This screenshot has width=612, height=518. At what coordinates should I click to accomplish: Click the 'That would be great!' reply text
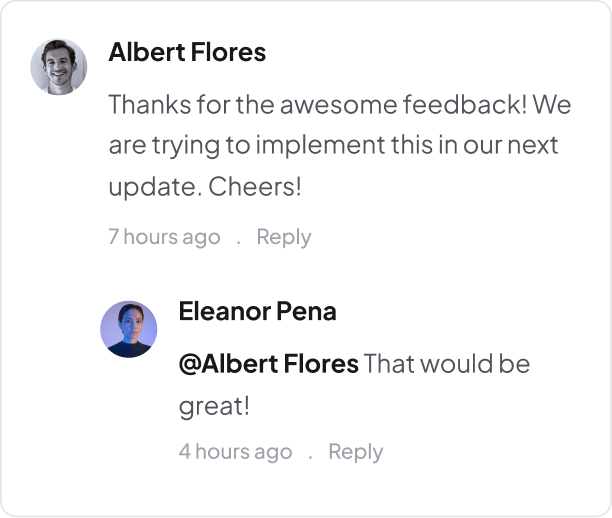pos(354,385)
